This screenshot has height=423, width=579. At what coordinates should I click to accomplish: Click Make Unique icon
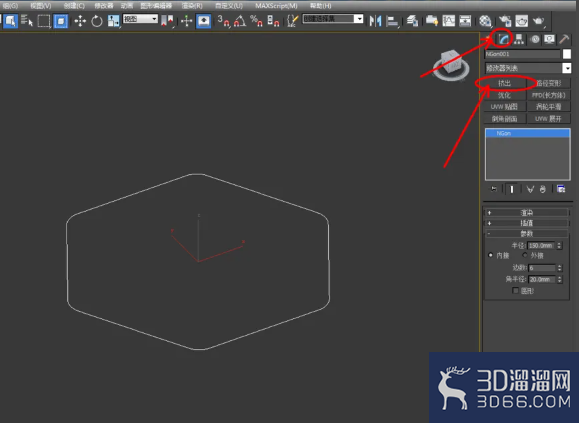tap(530, 189)
